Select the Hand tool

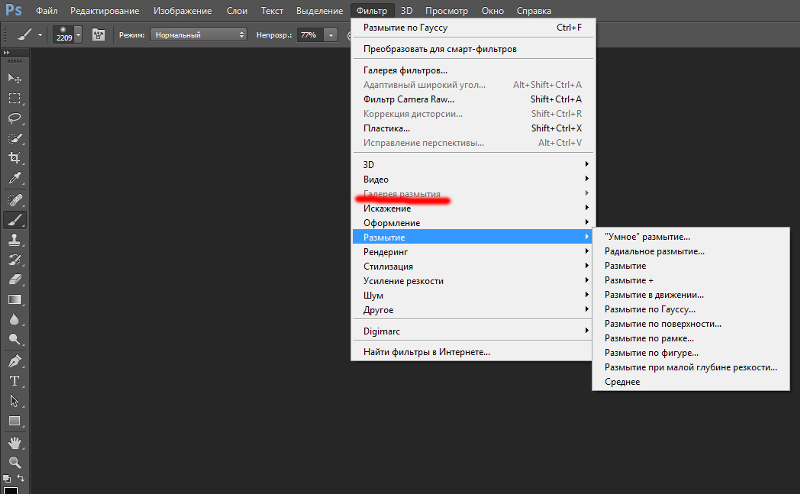click(14, 442)
